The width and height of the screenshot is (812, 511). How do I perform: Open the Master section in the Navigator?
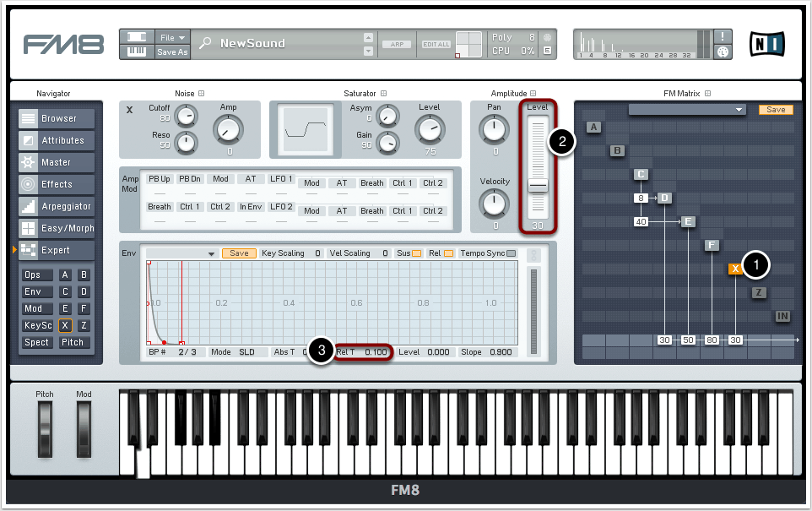click(57, 163)
